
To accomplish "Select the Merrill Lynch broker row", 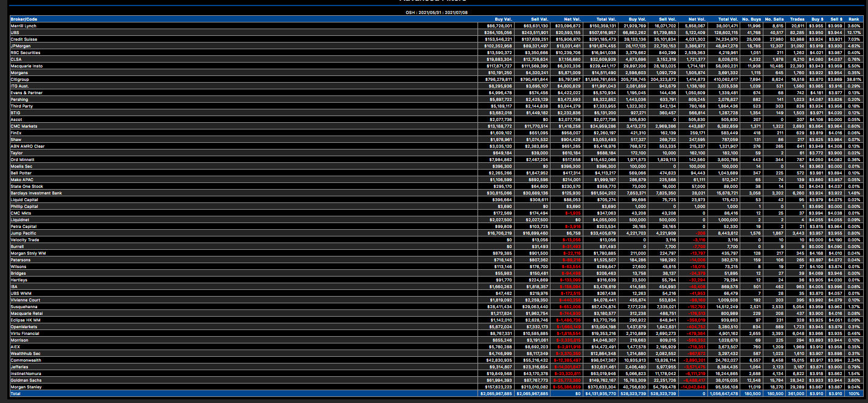I will [436, 26].
